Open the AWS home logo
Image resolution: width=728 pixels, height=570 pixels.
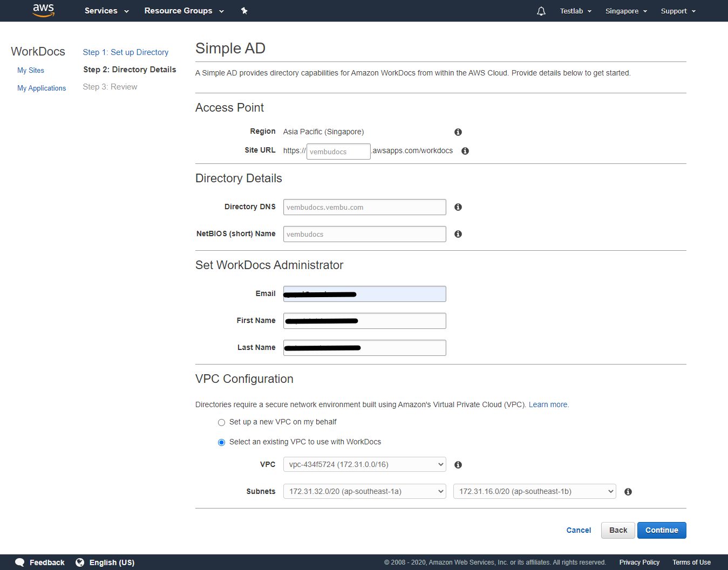tap(43, 10)
